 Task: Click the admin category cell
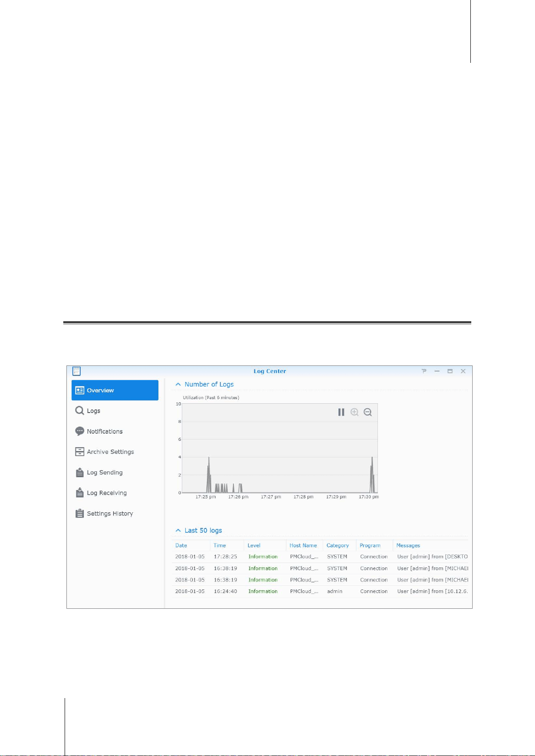coord(335,591)
